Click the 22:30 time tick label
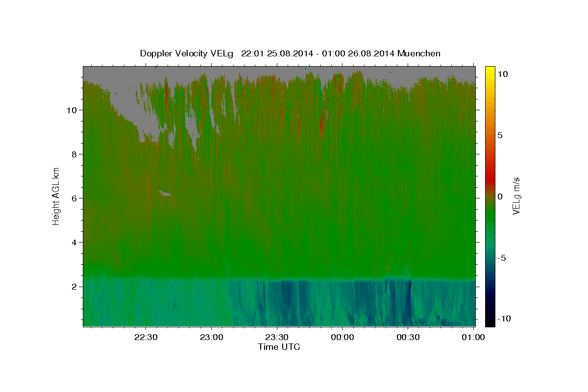The image size is (588, 392). pyautogui.click(x=146, y=337)
